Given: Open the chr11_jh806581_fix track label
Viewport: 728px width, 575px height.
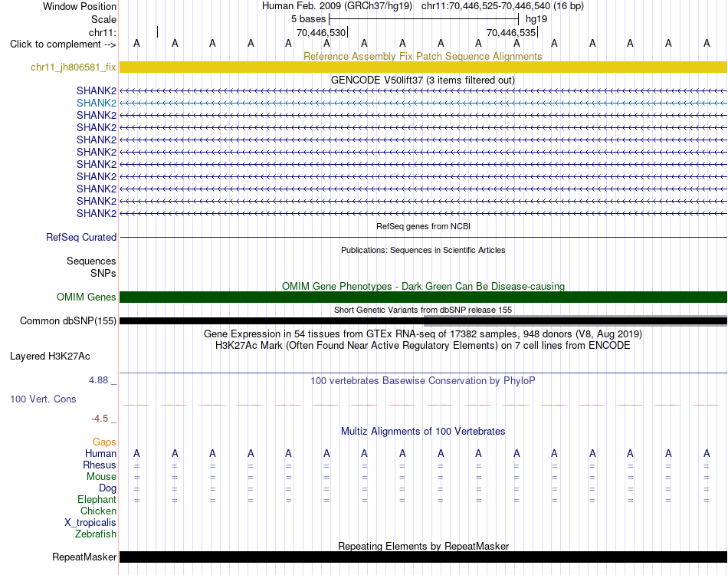Looking at the screenshot, I should tap(73, 67).
